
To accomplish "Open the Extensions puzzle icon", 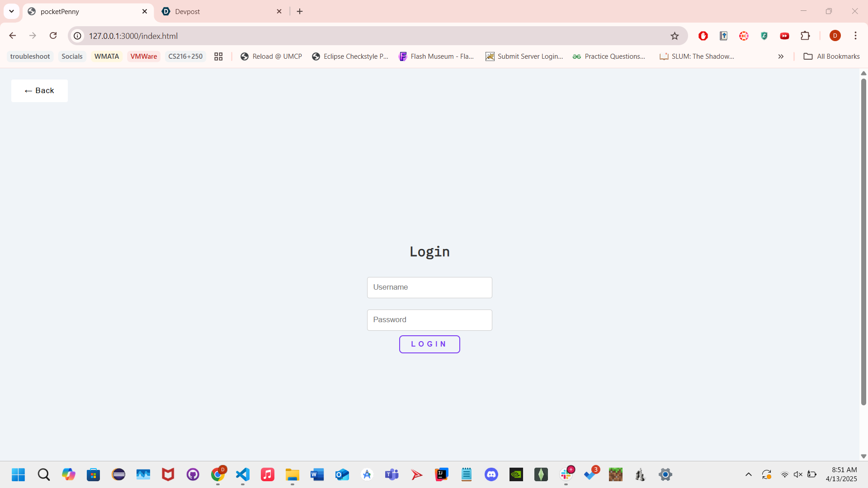I will [x=805, y=36].
